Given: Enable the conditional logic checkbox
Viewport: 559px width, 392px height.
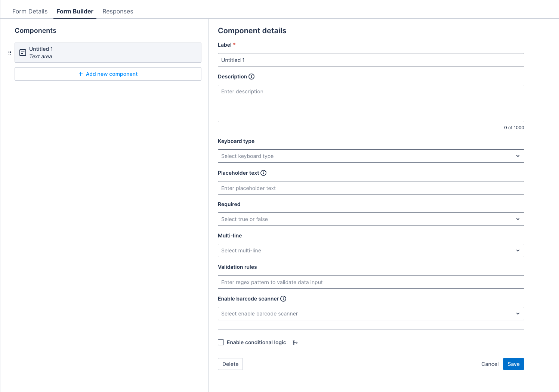Looking at the screenshot, I should 221,342.
